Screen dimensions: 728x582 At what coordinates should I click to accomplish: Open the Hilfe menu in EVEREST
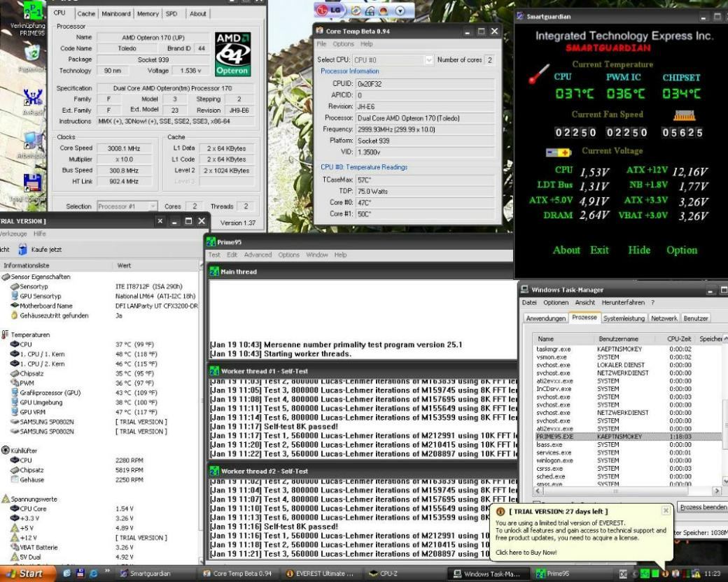pos(39,234)
